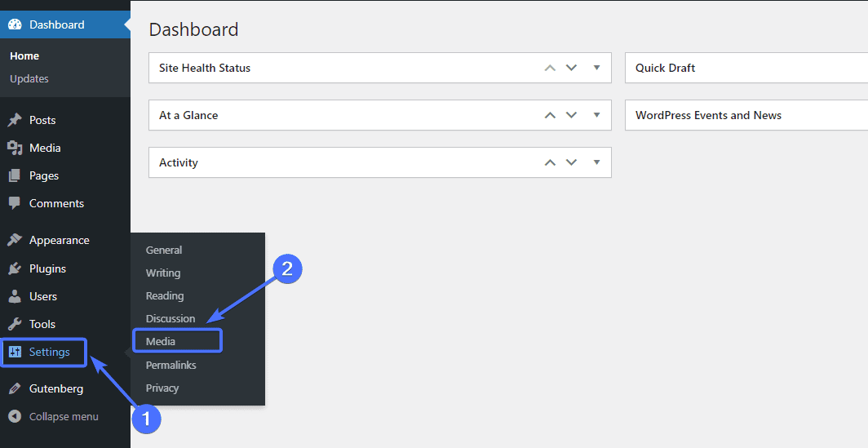This screenshot has height=448, width=868.
Task: Click the Plugins plug icon
Action: tap(15, 268)
